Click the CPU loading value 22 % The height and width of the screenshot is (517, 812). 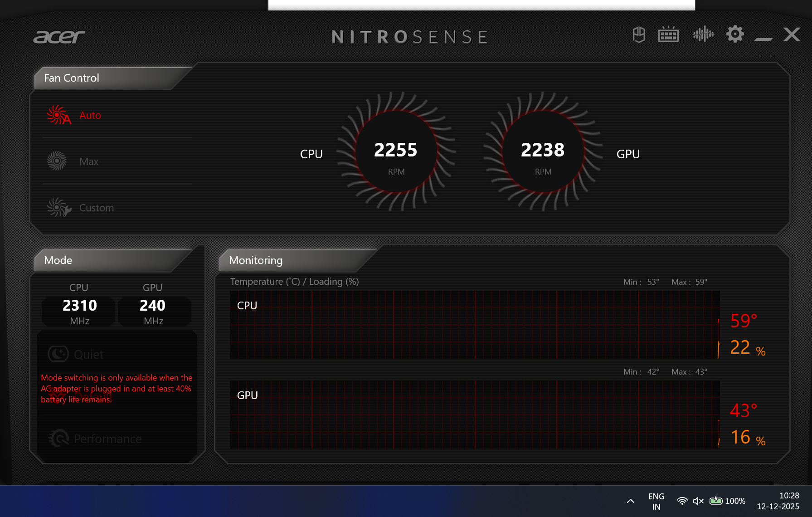pyautogui.click(x=748, y=348)
